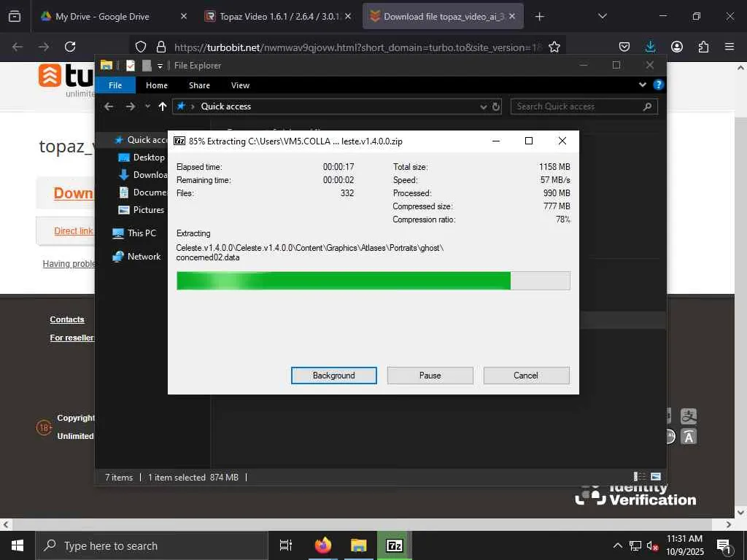Screen dimensions: 747x560
Task: Click Type here to search box
Action: [152, 545]
